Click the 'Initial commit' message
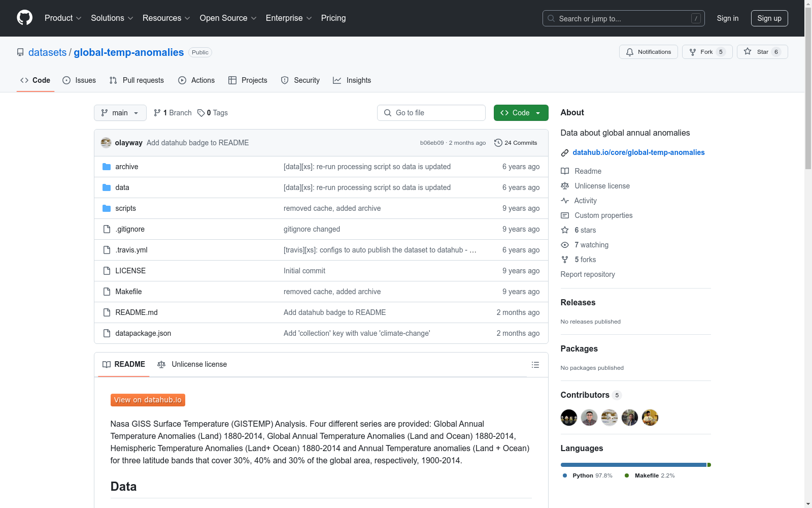This screenshot has height=508, width=812. [x=304, y=271]
